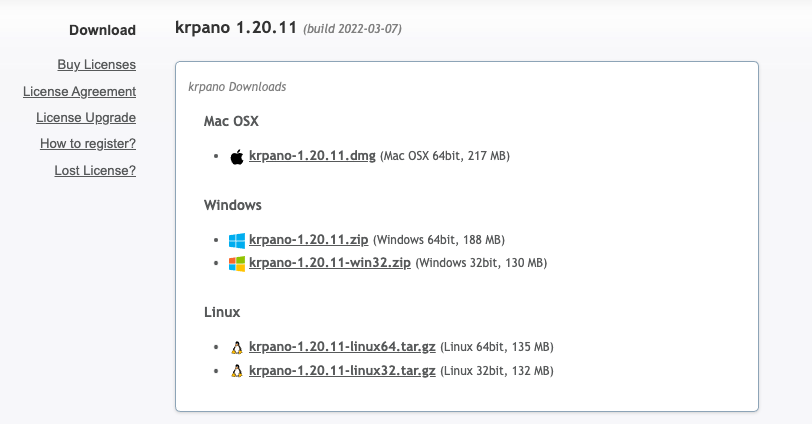The height and width of the screenshot is (424, 812).
Task: Download krpano-1.20.11-win32.zip
Action: click(x=330, y=262)
